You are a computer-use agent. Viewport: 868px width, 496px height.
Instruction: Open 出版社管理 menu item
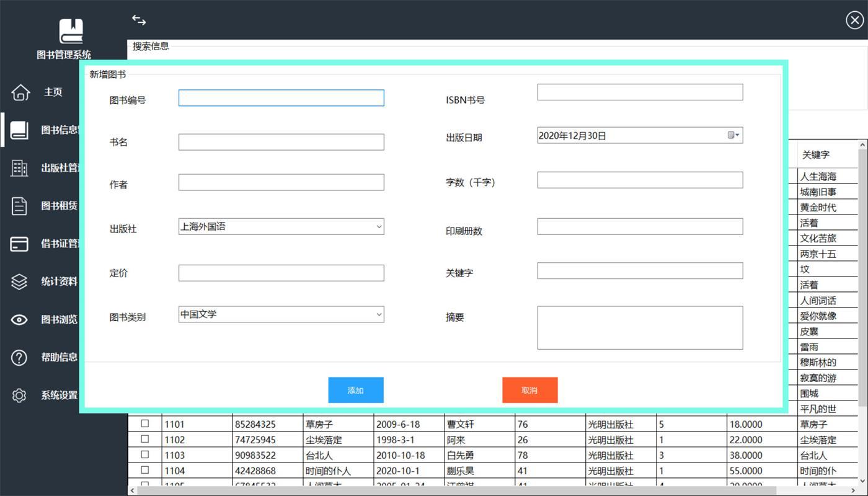coord(60,167)
